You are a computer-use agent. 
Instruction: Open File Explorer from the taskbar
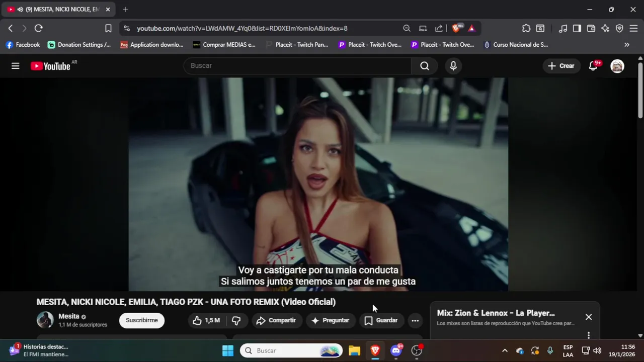[x=355, y=350]
